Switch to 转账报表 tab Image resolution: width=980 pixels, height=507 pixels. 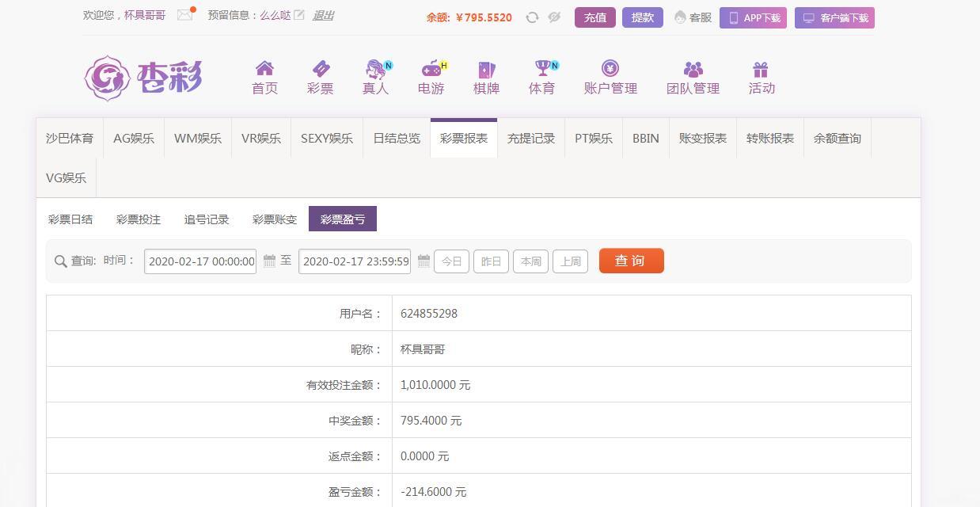[770, 138]
